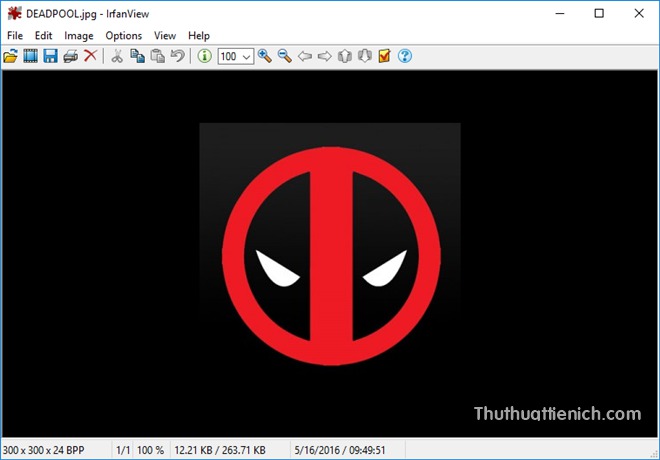This screenshot has width=660, height=460.
Task: Open the Slideshow filmstrip icon
Action: click(30, 56)
